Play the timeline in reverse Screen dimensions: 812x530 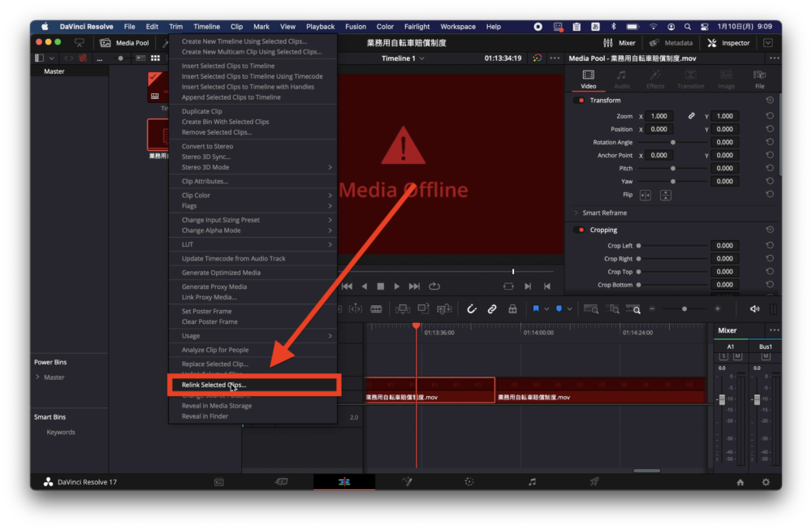click(364, 287)
